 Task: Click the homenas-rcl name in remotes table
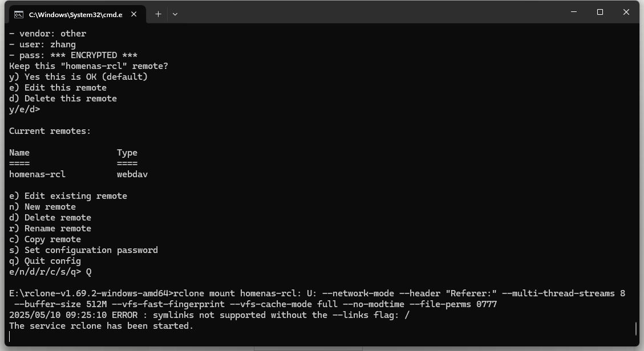[x=38, y=174]
